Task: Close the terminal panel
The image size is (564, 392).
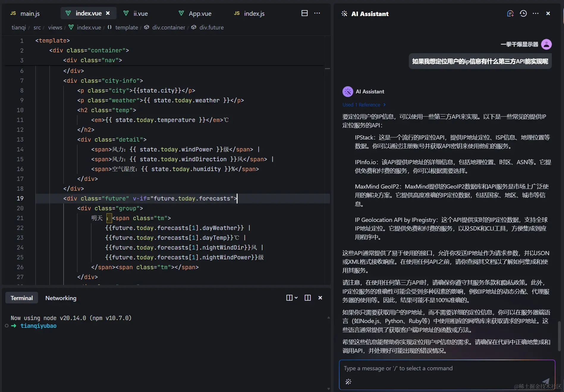Action: (x=320, y=298)
